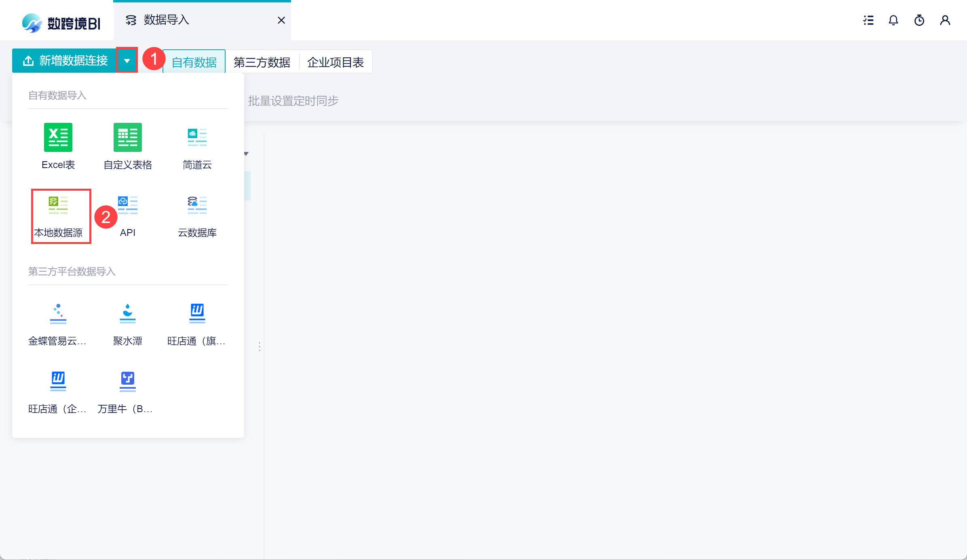Open 简道云 import option
967x560 pixels.
[x=197, y=138]
